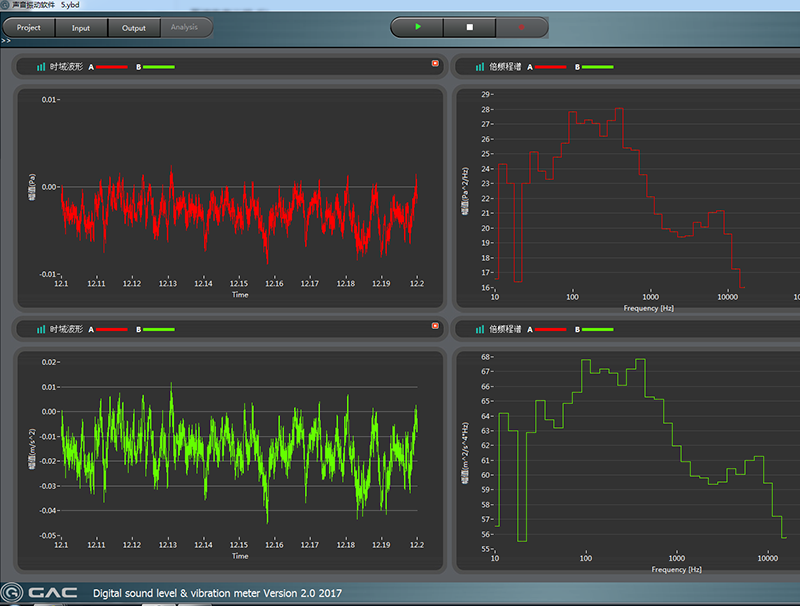Image resolution: width=800 pixels, height=606 pixels.
Task: Click the orange icon at top waveform panel corner
Action: point(435,63)
